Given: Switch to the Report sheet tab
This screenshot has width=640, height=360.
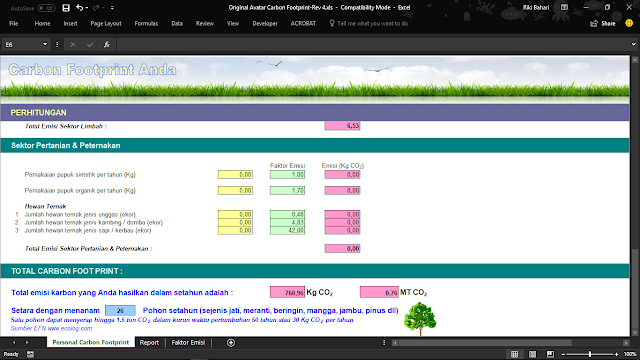Looking at the screenshot, I should point(149,342).
